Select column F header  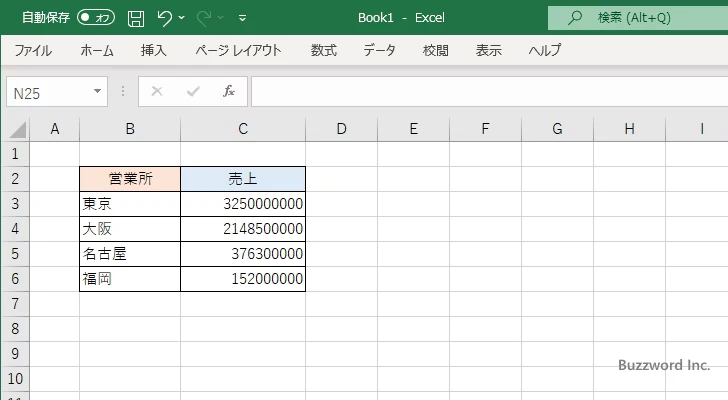(485, 129)
